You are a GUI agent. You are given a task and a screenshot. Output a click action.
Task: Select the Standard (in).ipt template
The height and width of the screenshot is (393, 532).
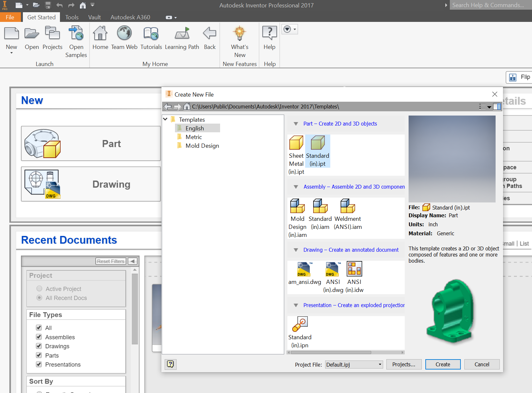pos(317,151)
